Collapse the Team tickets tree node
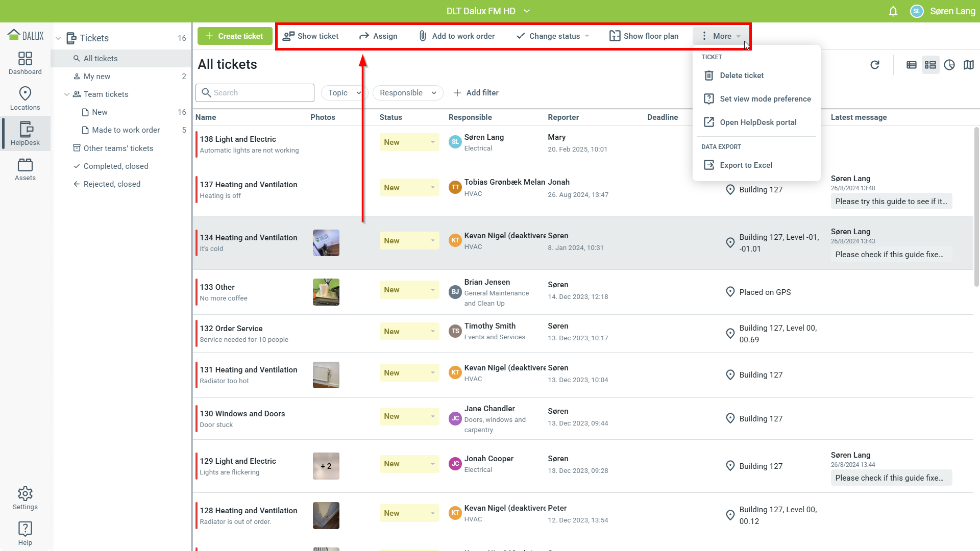 click(67, 94)
